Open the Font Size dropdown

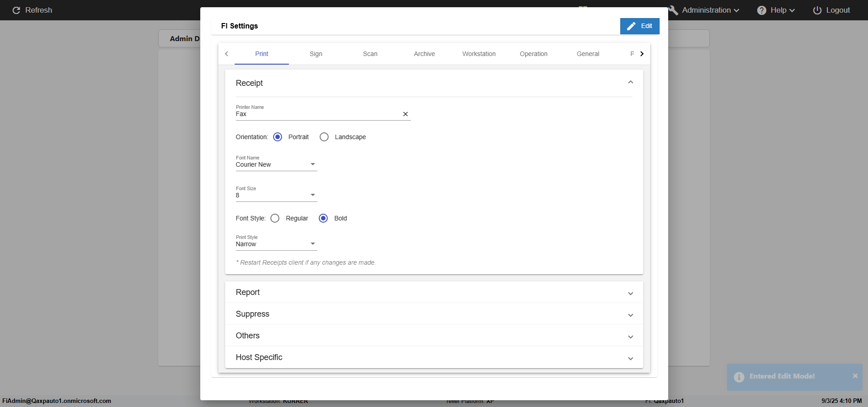[276, 195]
